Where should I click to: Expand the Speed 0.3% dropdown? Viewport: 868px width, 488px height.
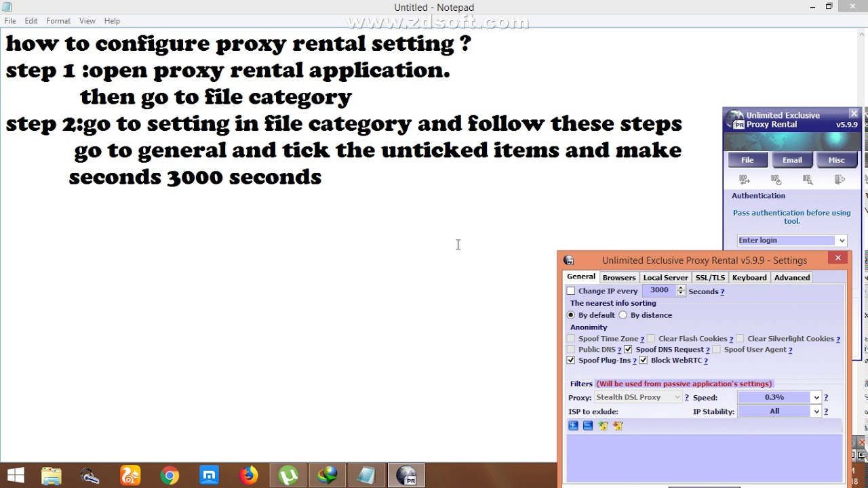point(816,398)
